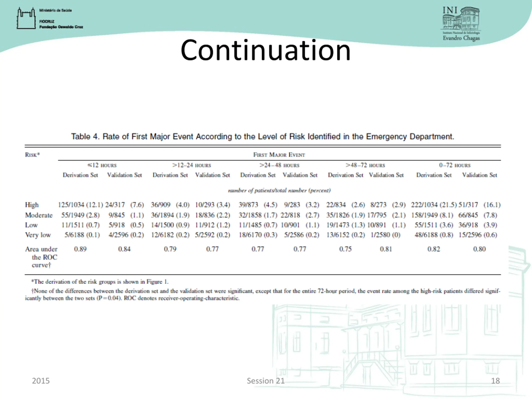This screenshot has height=399, width=532.
Task: Click the Table 4 caption text
Action: (263, 136)
